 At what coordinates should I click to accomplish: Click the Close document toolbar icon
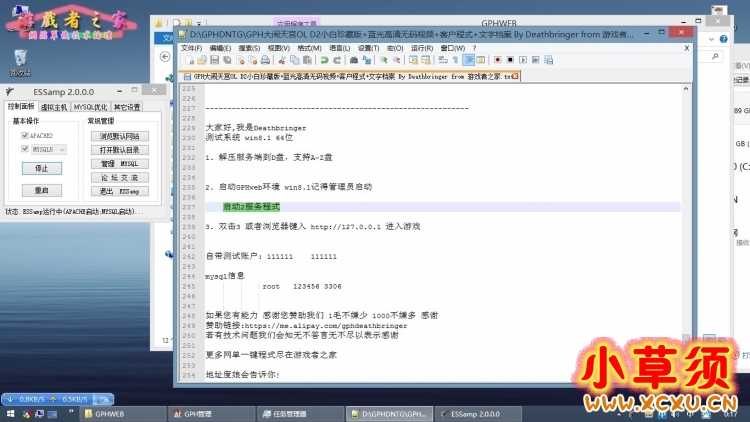[x=240, y=60]
